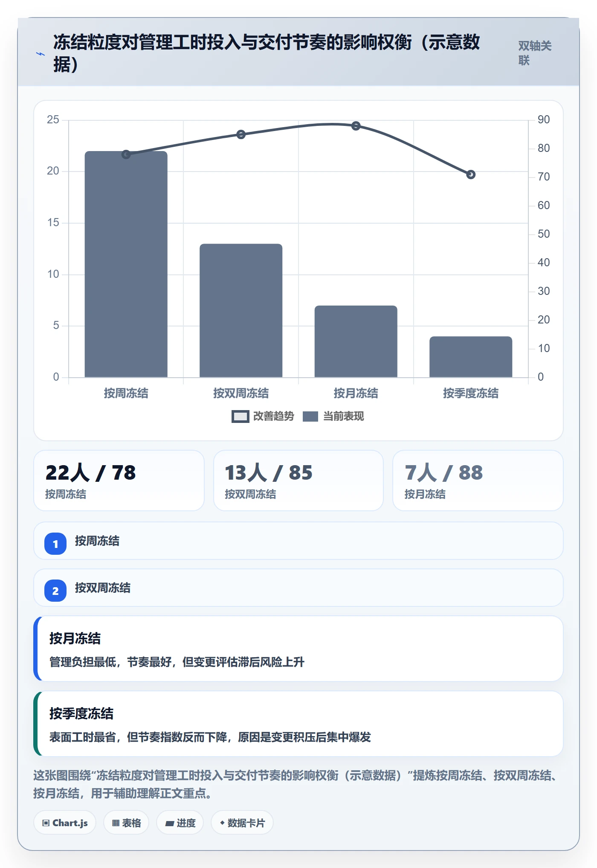Click the line peak point above 按月冻结
This screenshot has width=597, height=868.
(356, 126)
